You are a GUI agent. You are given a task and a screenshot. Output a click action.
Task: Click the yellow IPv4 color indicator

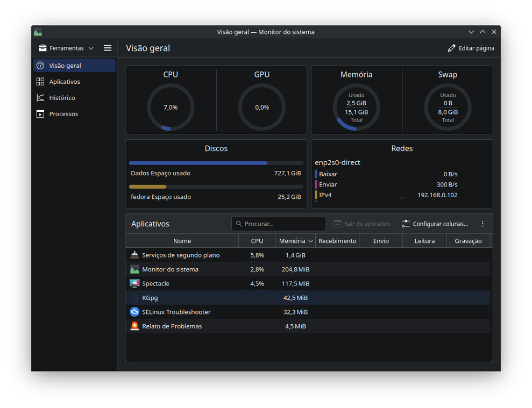click(316, 195)
